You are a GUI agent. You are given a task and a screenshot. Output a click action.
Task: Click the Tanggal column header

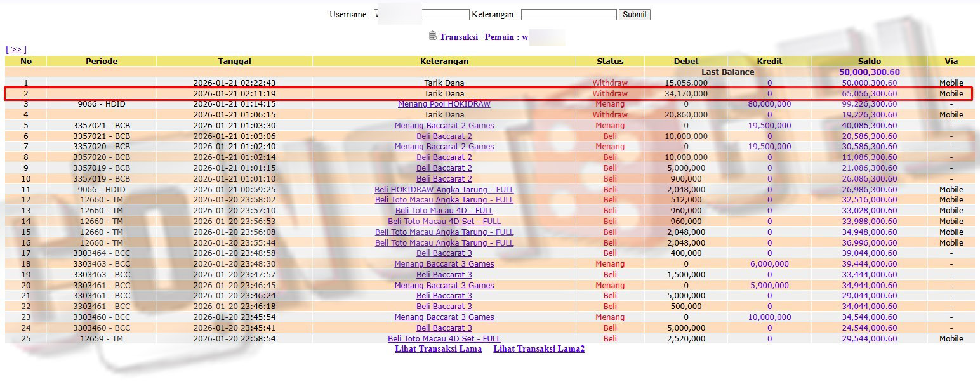point(234,61)
